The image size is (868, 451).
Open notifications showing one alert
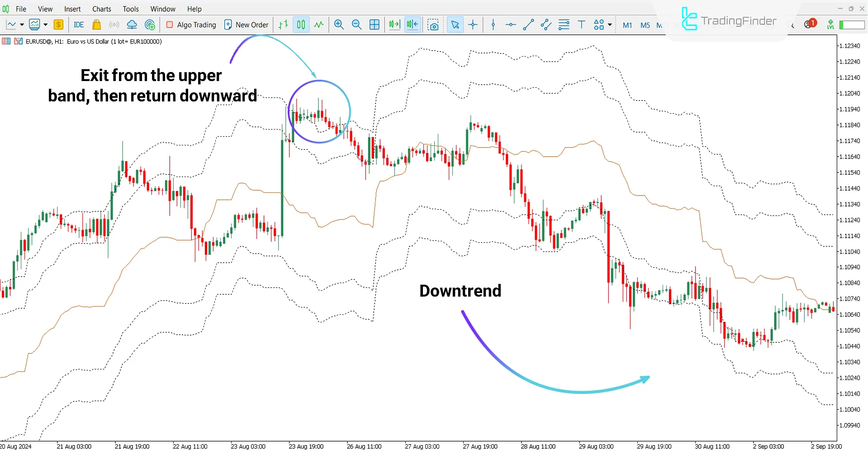point(809,24)
